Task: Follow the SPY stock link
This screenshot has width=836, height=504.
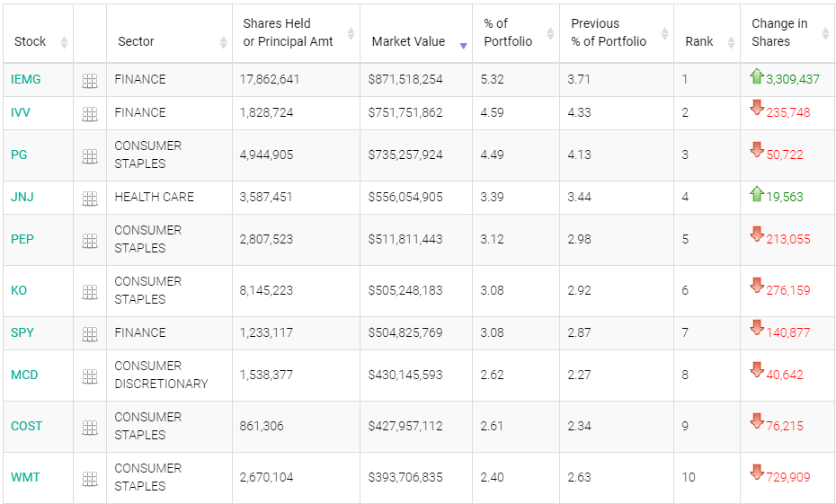Action: pyautogui.click(x=22, y=332)
